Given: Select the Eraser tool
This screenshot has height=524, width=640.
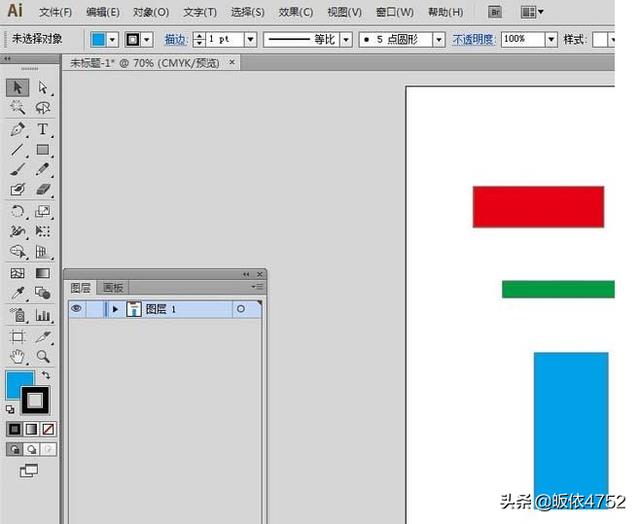Looking at the screenshot, I should (x=42, y=189).
